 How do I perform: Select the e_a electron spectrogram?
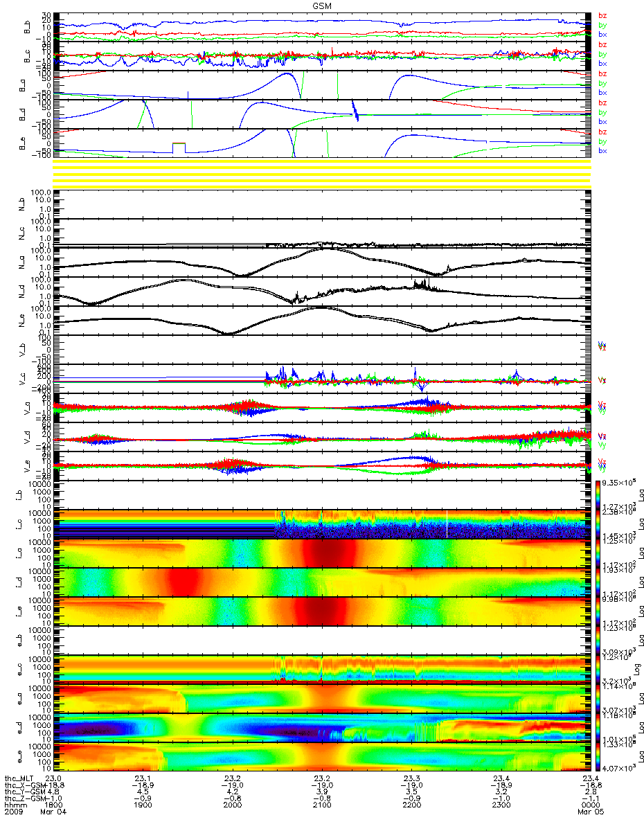click(323, 699)
